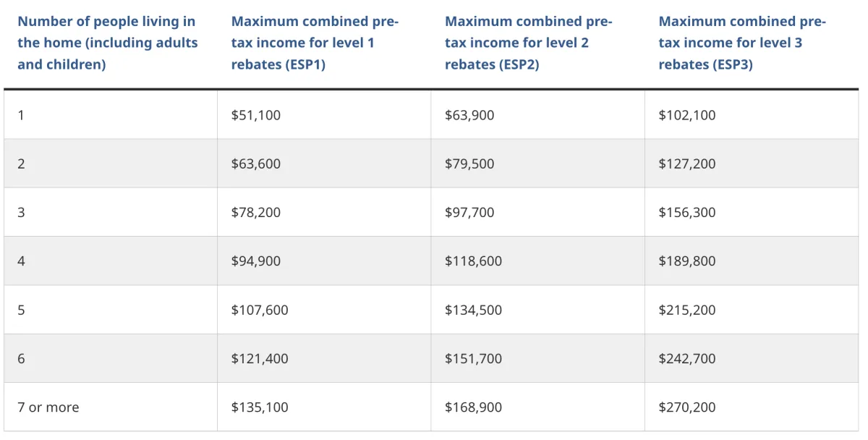Select the $102,100 cell
The height and width of the screenshot is (440, 868).
(x=687, y=115)
